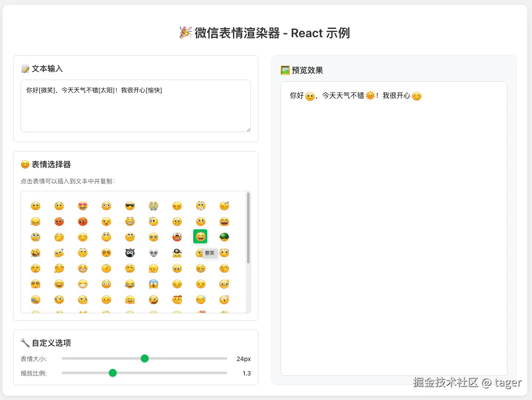Select the highlighted 憨笑 laughing emoji
The height and width of the screenshot is (400, 532).
(x=201, y=237)
